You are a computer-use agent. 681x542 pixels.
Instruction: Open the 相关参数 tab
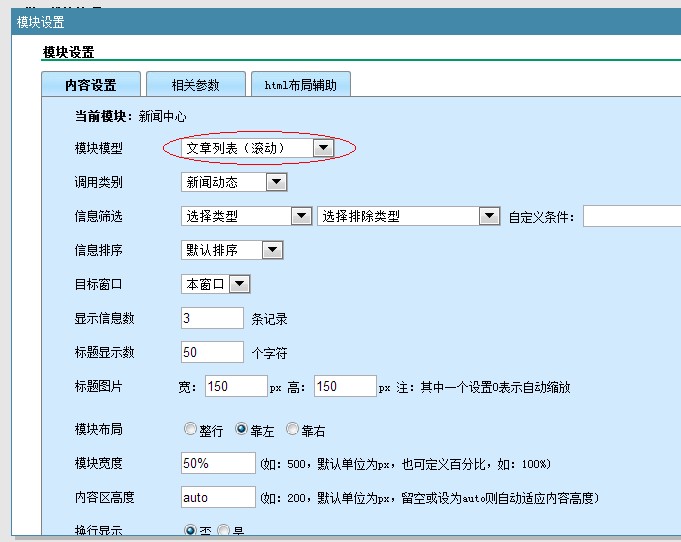[195, 85]
